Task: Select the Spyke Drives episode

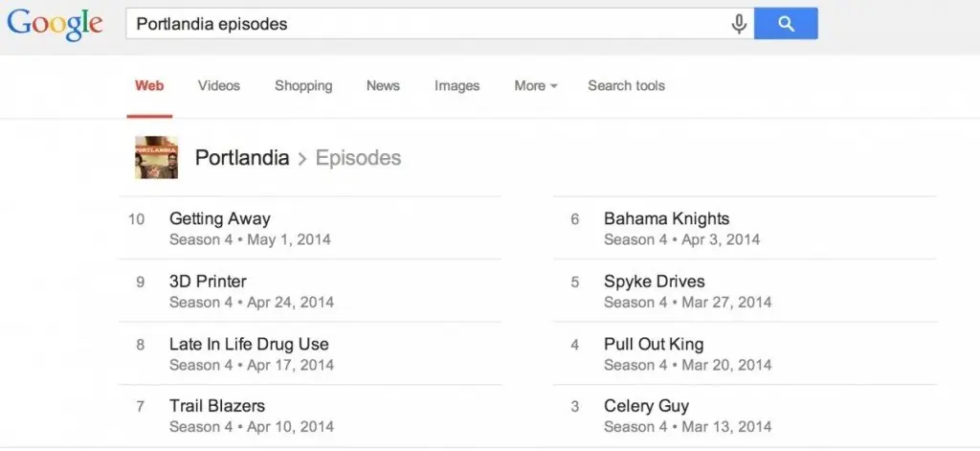Action: coord(655,282)
